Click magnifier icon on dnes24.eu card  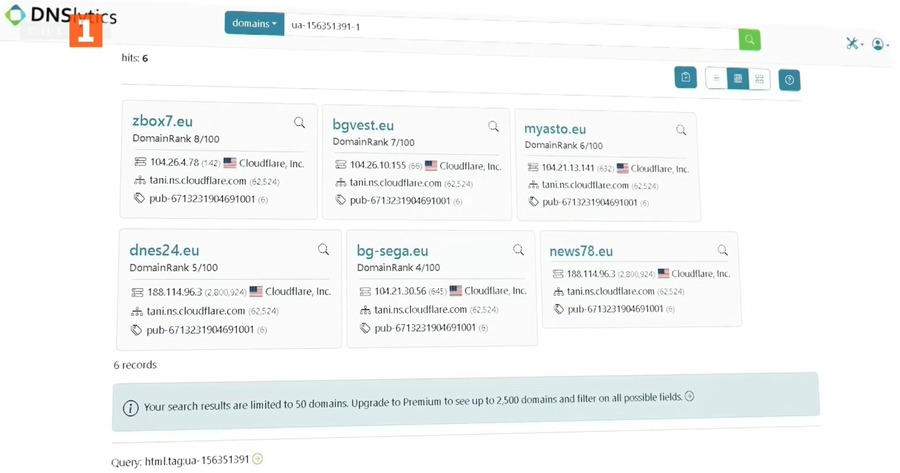click(323, 250)
